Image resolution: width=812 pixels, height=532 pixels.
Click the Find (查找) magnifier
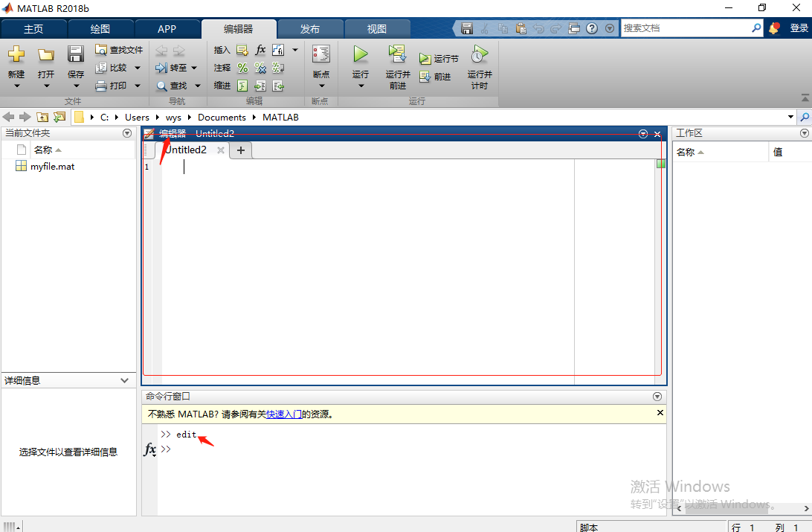[162, 86]
